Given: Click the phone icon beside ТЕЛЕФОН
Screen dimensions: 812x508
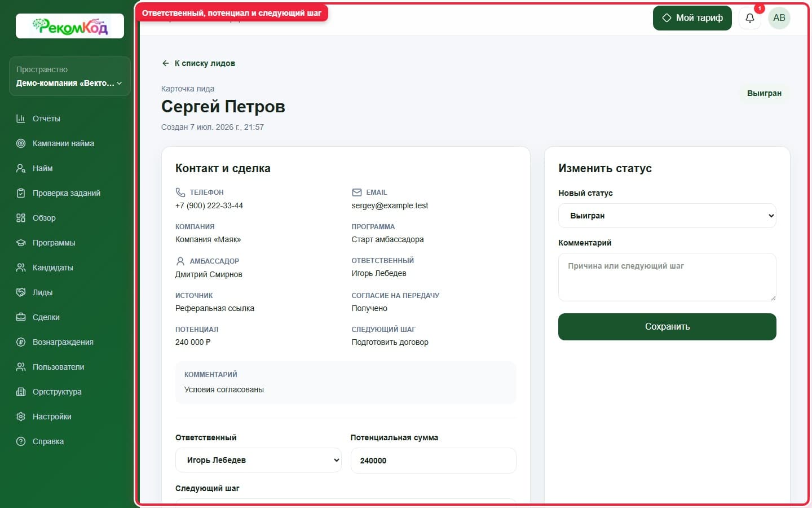Looking at the screenshot, I should (x=180, y=192).
